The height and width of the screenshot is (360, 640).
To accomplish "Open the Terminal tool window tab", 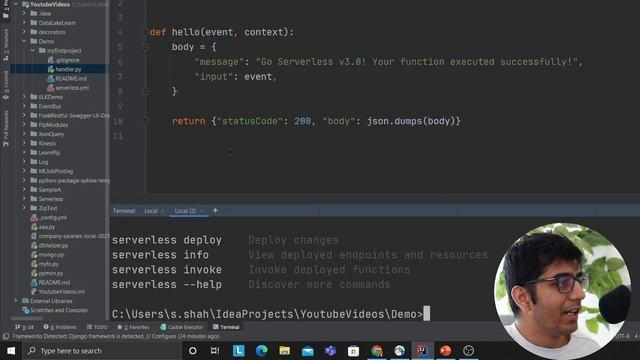I will coord(226,327).
